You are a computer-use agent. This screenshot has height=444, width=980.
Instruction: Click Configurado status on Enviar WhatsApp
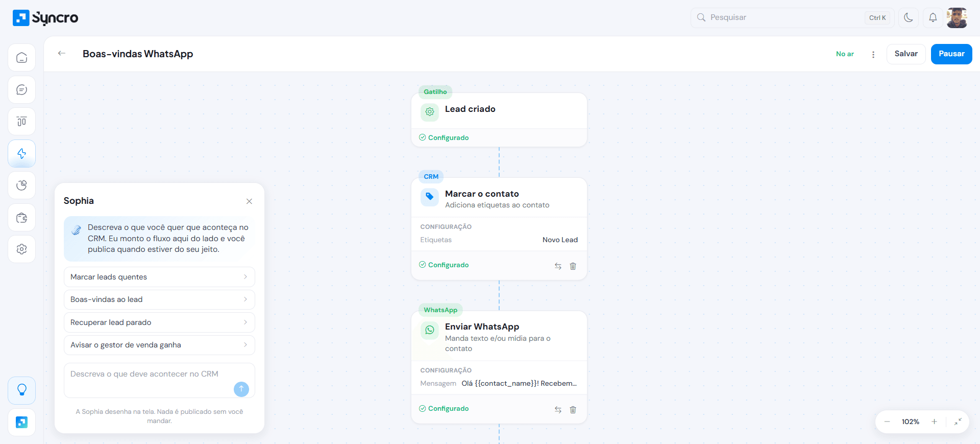pos(444,409)
